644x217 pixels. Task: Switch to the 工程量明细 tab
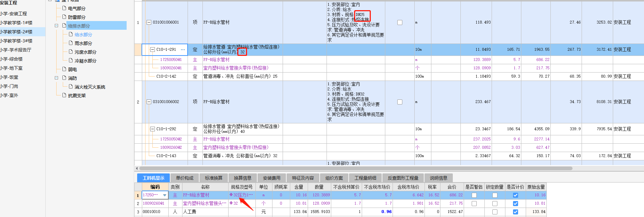(x=365, y=178)
